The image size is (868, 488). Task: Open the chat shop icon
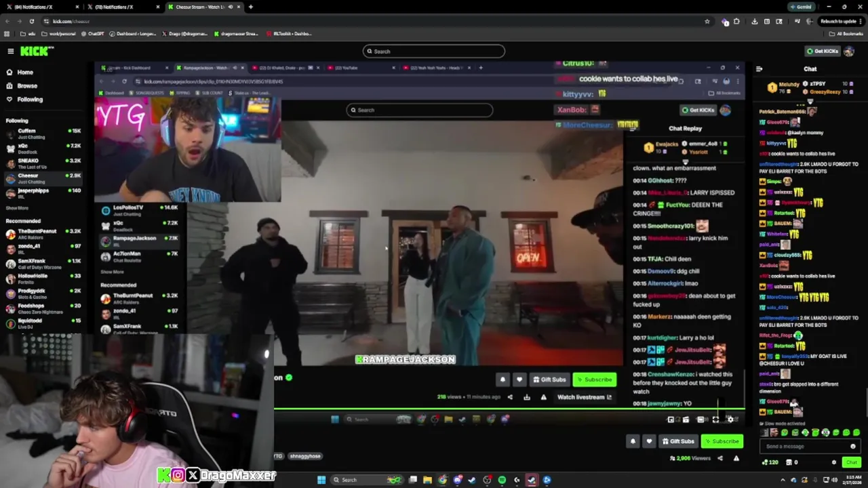coord(789,462)
